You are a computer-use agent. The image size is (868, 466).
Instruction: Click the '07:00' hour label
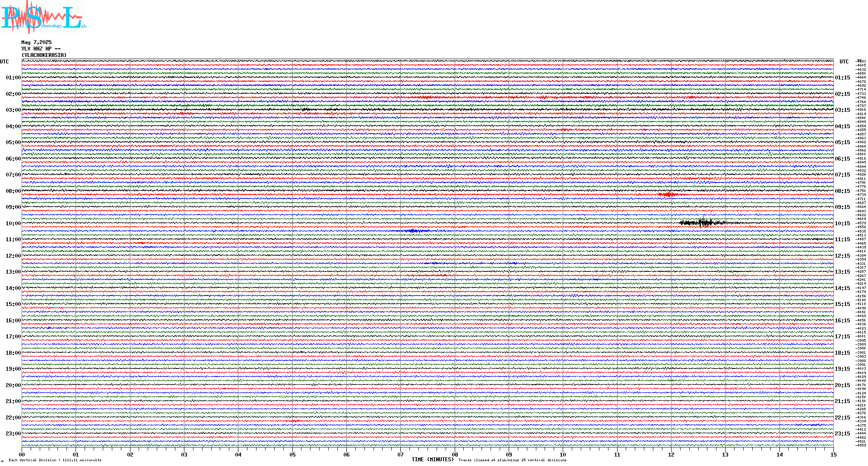(13, 175)
